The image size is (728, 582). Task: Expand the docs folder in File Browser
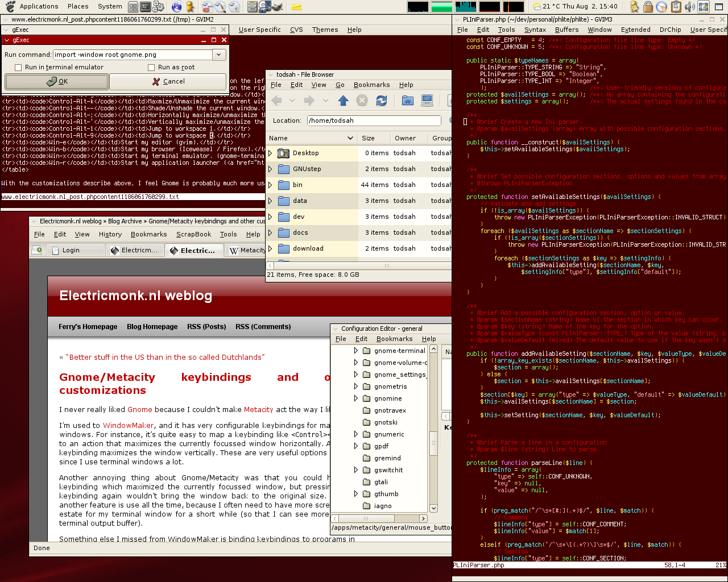tap(271, 232)
